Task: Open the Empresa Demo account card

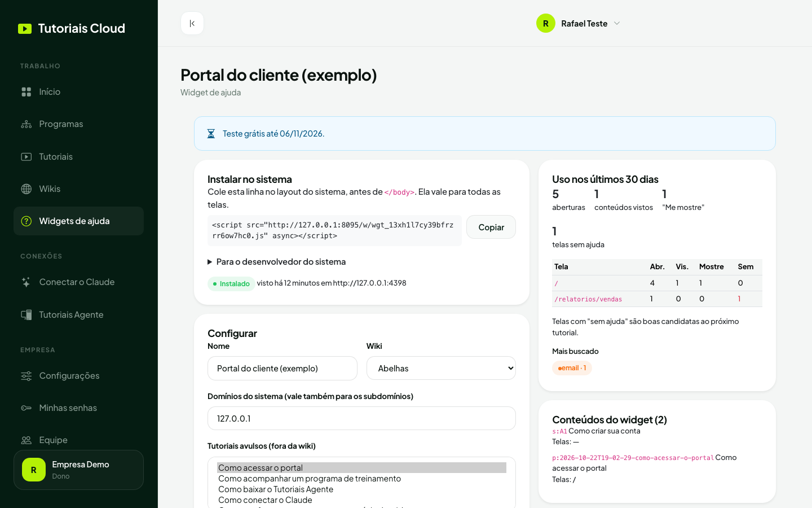Action: point(78,470)
